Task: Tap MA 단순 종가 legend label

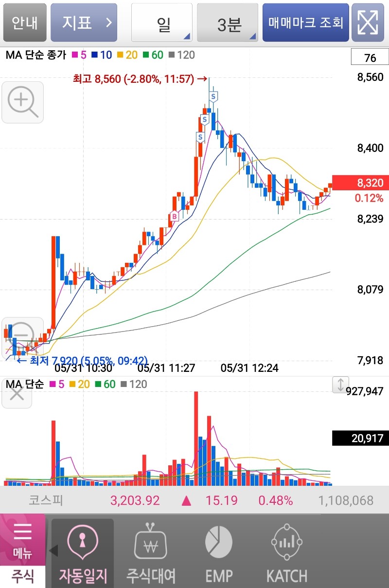Action: [35, 55]
